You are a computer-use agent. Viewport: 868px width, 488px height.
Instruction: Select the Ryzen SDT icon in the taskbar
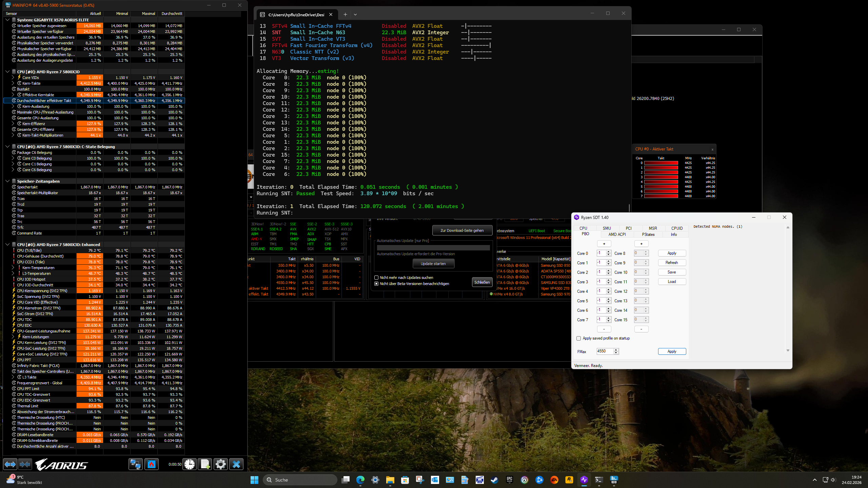584,480
